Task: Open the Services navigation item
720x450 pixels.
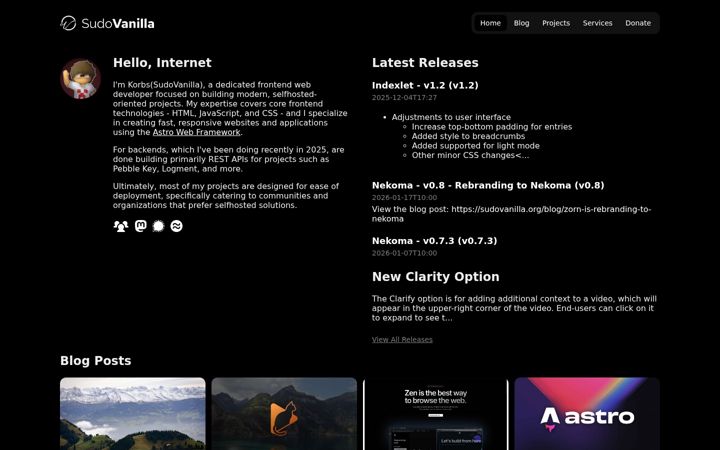Action: point(597,23)
